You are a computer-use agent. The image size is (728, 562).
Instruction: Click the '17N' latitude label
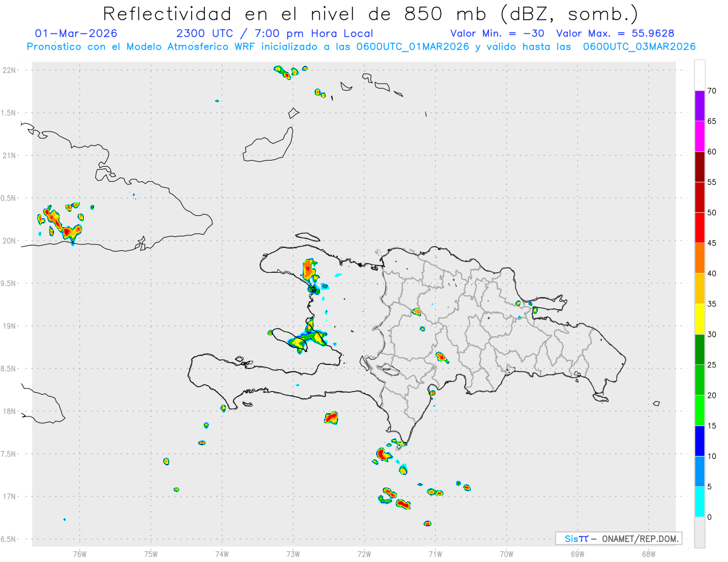pos(9,497)
